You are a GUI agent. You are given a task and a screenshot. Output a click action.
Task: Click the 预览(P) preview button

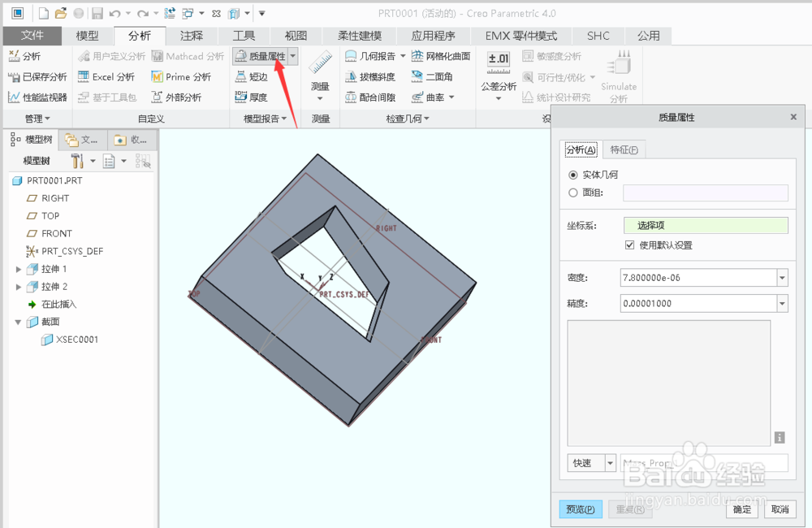tap(581, 509)
